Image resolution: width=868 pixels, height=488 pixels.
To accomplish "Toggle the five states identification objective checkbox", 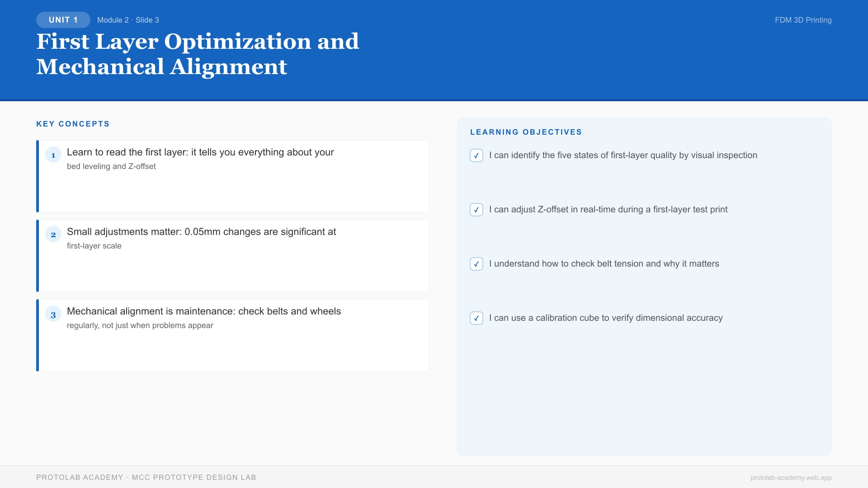I will (476, 155).
